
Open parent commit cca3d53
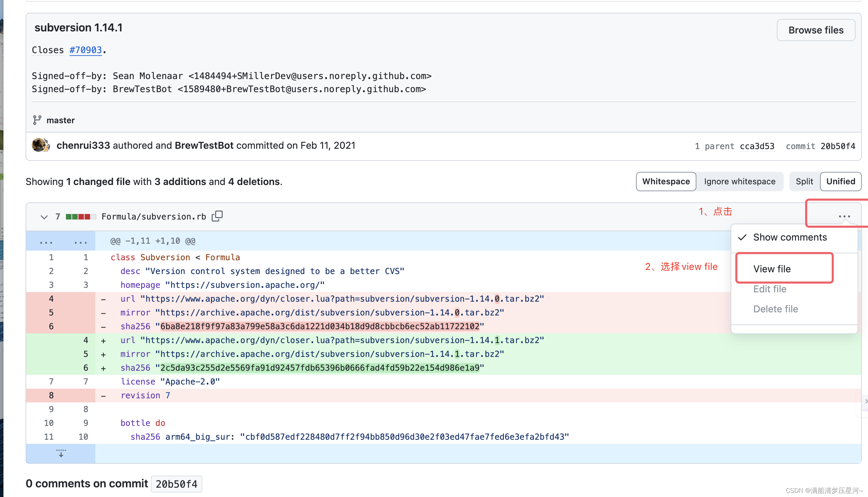(757, 146)
